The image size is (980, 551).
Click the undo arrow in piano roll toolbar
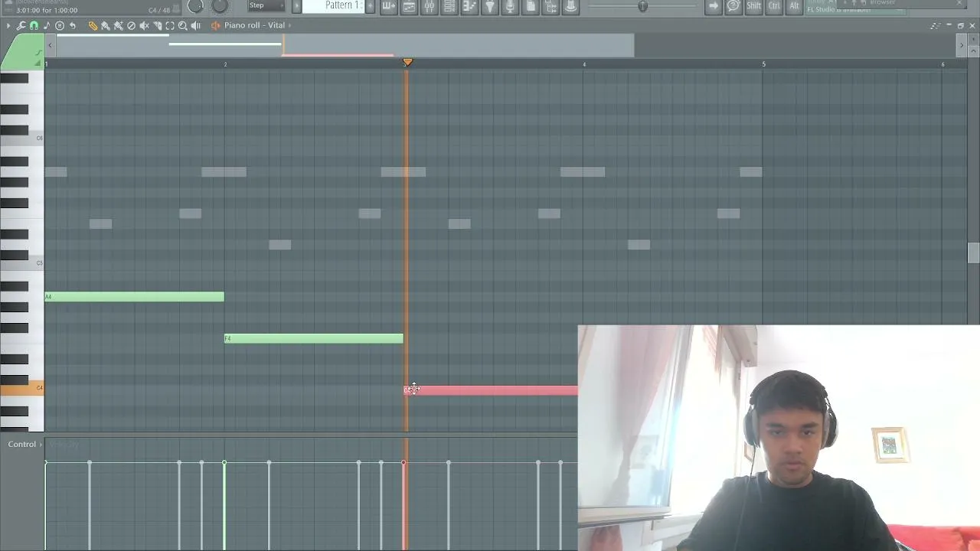tap(73, 25)
